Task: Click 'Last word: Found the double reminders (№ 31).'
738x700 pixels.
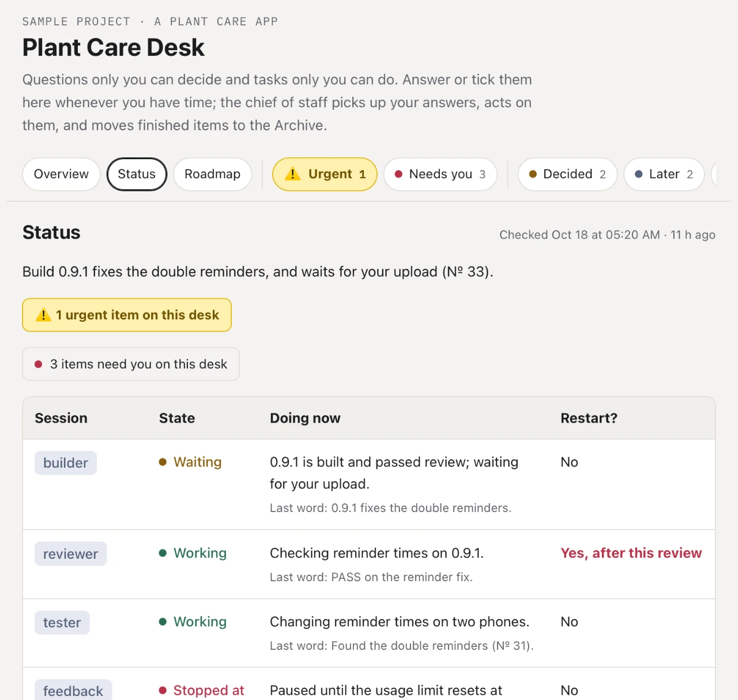Action: (x=402, y=646)
